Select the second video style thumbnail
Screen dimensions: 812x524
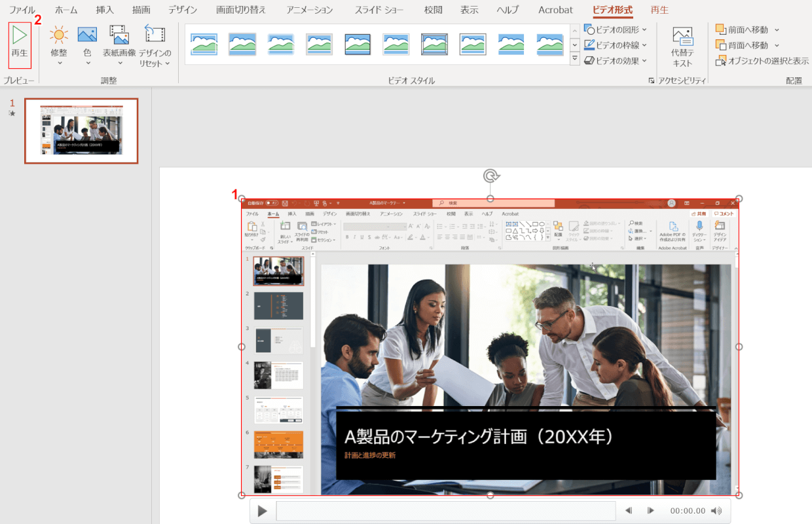[242, 45]
